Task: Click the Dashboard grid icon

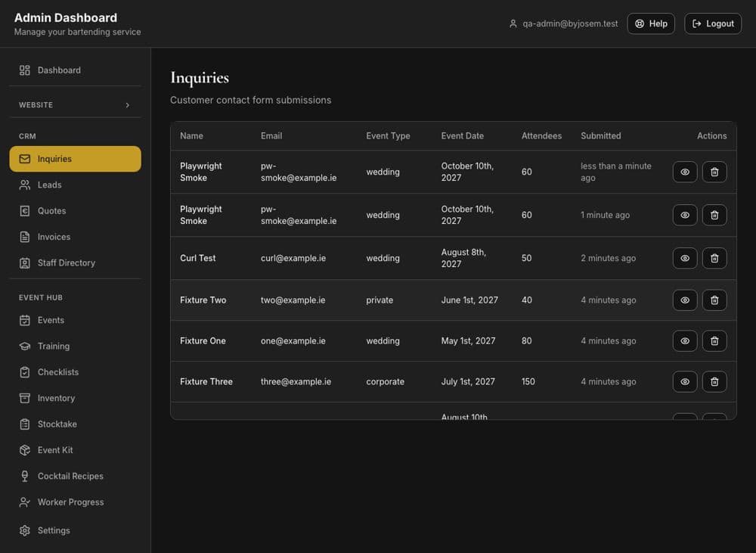Action: pos(25,70)
